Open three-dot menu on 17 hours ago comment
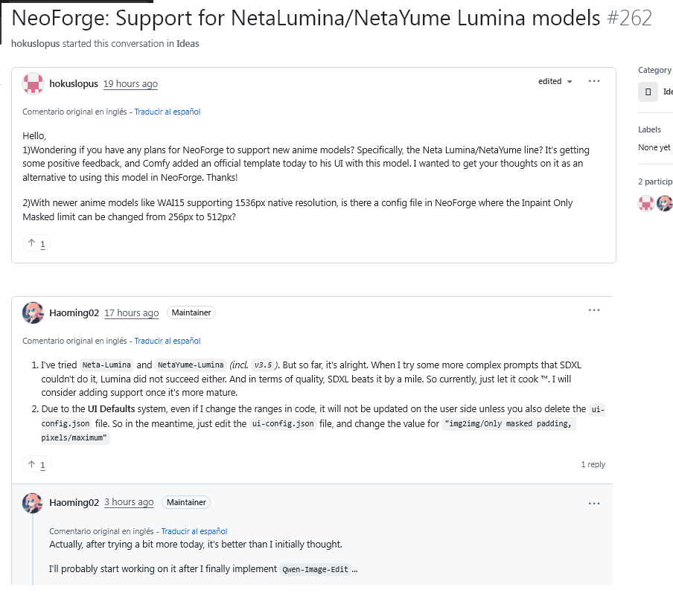This screenshot has height=616, width=673. click(x=594, y=310)
